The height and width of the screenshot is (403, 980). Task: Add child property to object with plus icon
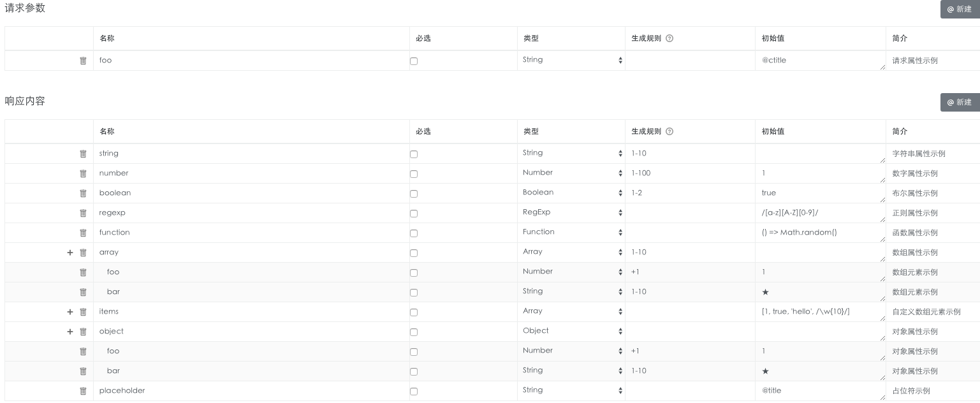70,332
